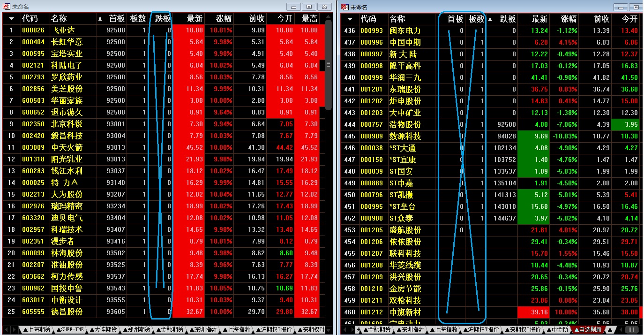This screenshot has height=335, width=644.
Task: Sort by 涨幅 column in the right window
Action: [x=569, y=19]
